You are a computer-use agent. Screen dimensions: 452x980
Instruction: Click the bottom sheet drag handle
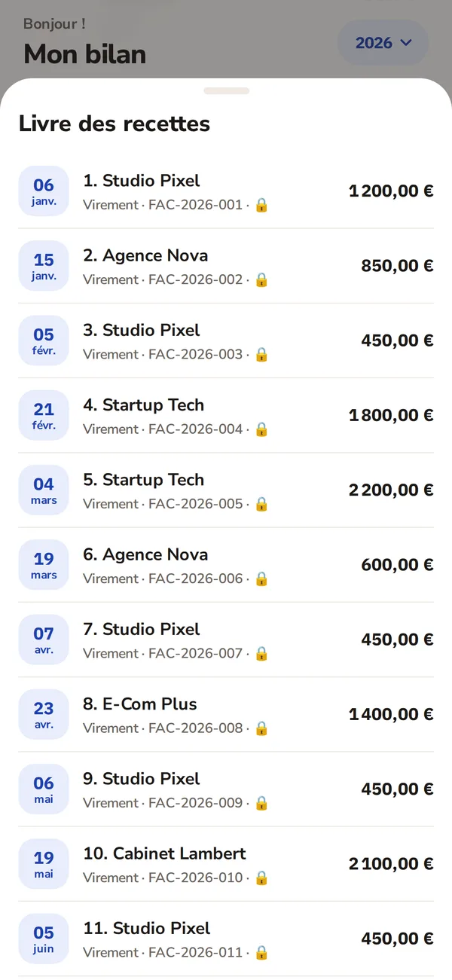[x=227, y=91]
